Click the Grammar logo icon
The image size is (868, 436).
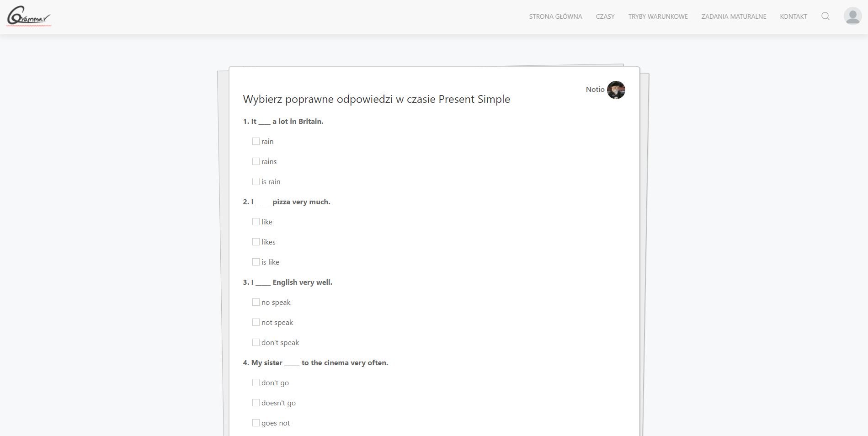(x=28, y=16)
